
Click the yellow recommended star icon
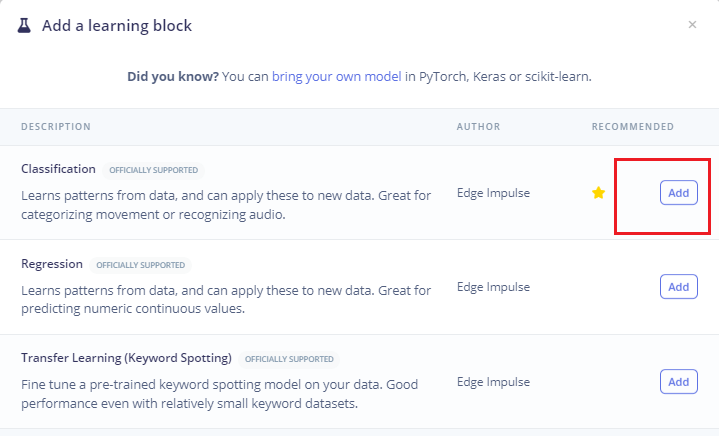coord(598,193)
